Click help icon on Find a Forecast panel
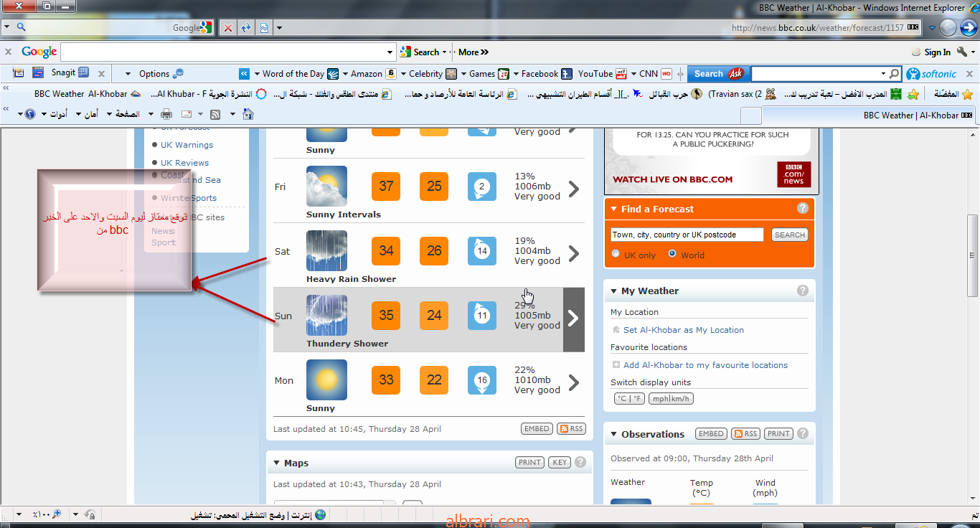Viewport: 980px width, 528px height. (803, 209)
